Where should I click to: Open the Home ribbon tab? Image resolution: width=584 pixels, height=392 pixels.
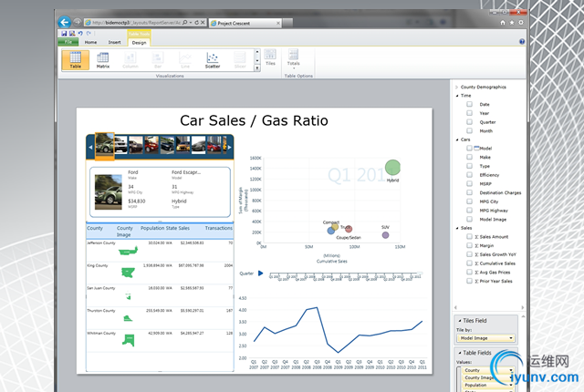point(90,43)
